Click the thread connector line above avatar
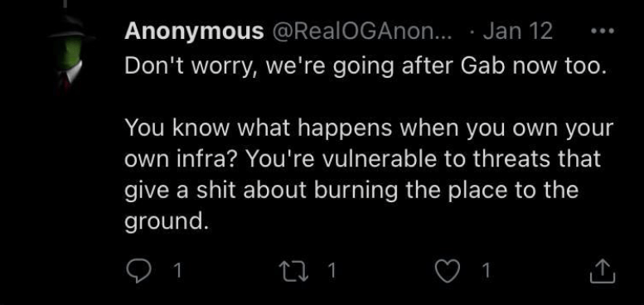Image resolution: width=644 pixels, height=305 pixels. [65, 4]
